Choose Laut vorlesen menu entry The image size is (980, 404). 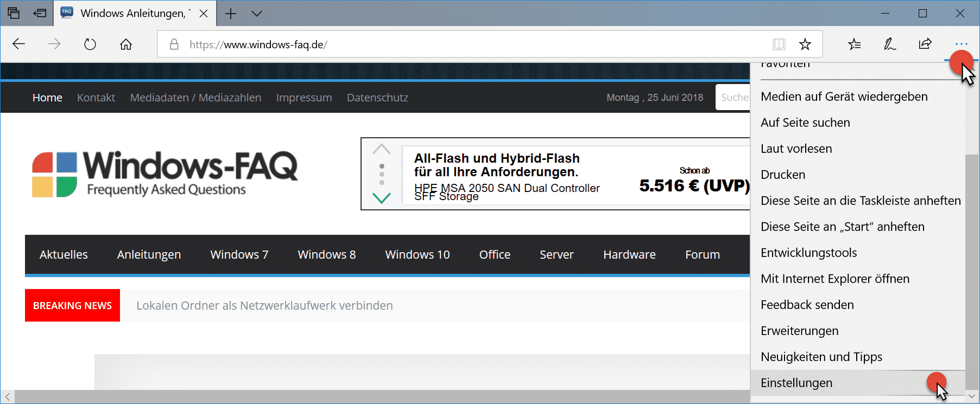click(858, 149)
